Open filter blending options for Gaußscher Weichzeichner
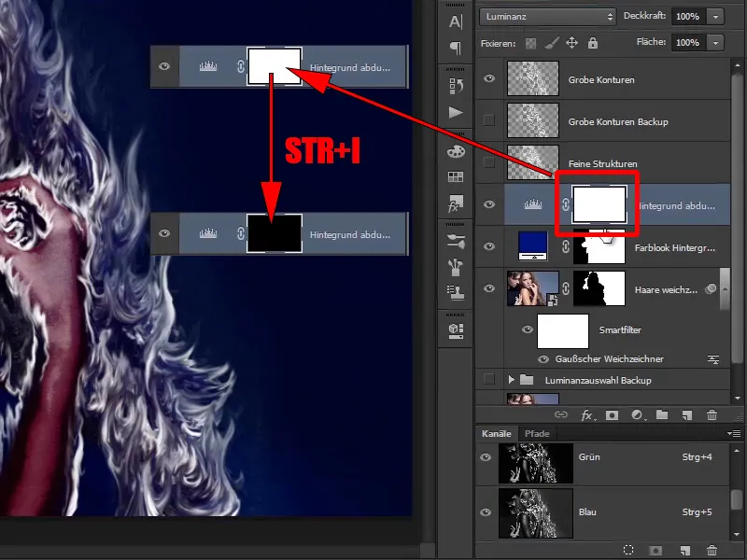Viewport: 747px width, 560px height. click(713, 359)
